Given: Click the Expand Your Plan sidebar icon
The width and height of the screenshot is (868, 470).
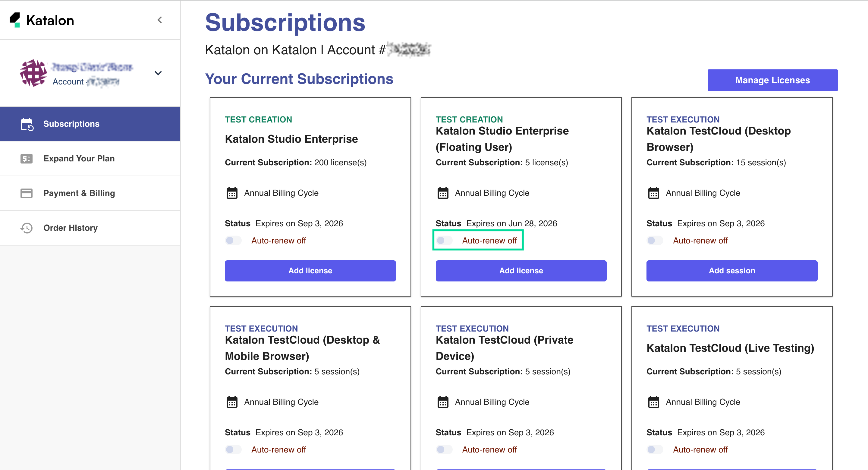Looking at the screenshot, I should click(26, 158).
